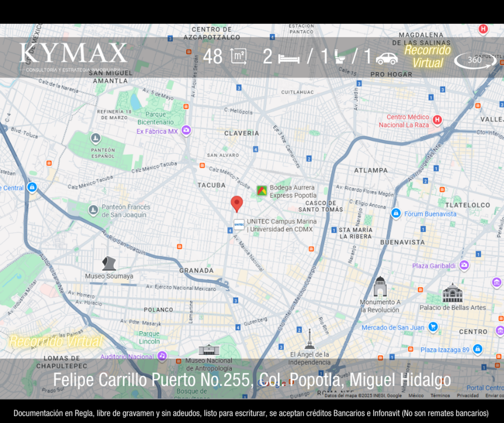Click Centro Médico Nacional La Raza hospital icon
504x423 pixels.
point(437,120)
